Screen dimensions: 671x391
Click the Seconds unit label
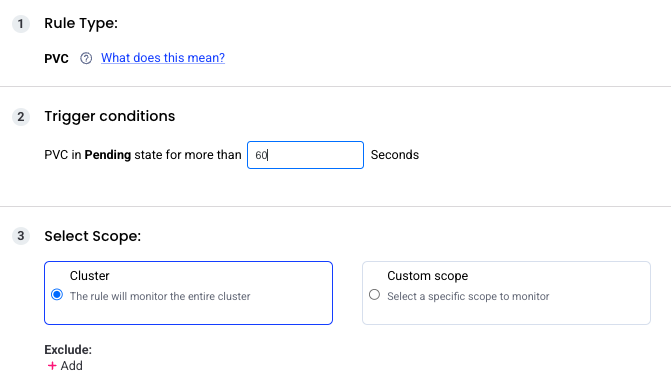coord(395,155)
